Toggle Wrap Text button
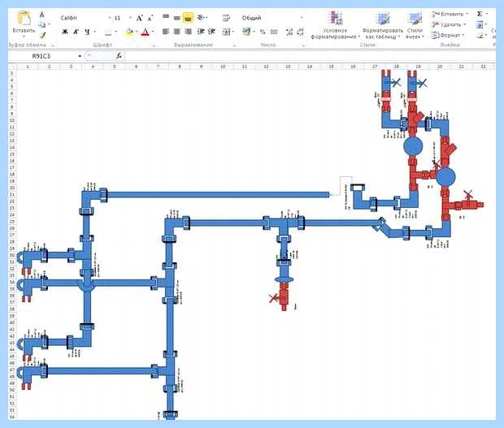The width and height of the screenshot is (504, 428). tap(226, 18)
